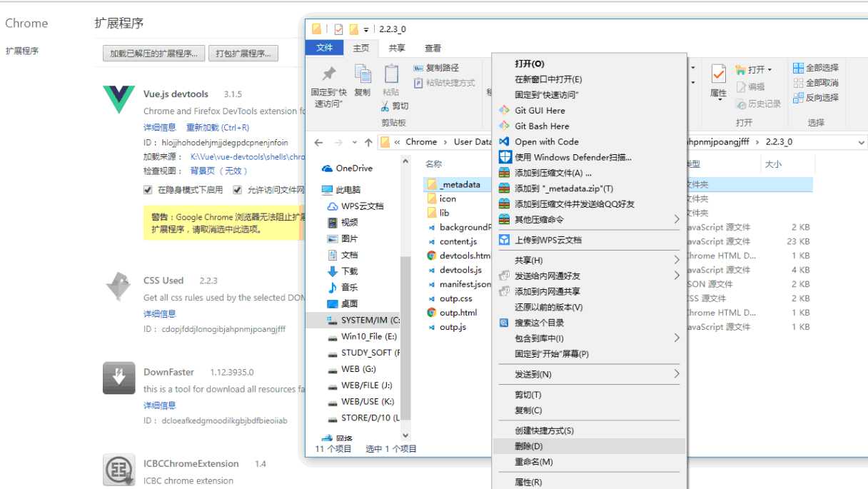The height and width of the screenshot is (489, 868).
Task: Select the _metadata folder
Action: click(x=460, y=184)
